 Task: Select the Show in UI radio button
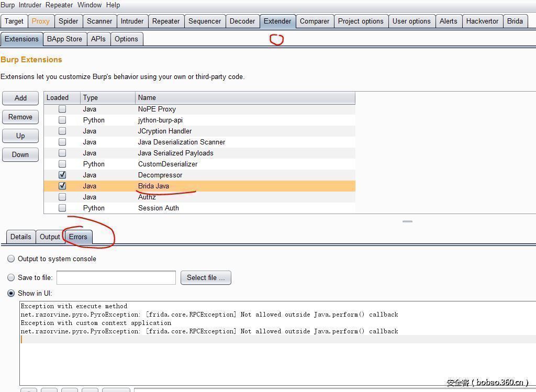pyautogui.click(x=11, y=294)
